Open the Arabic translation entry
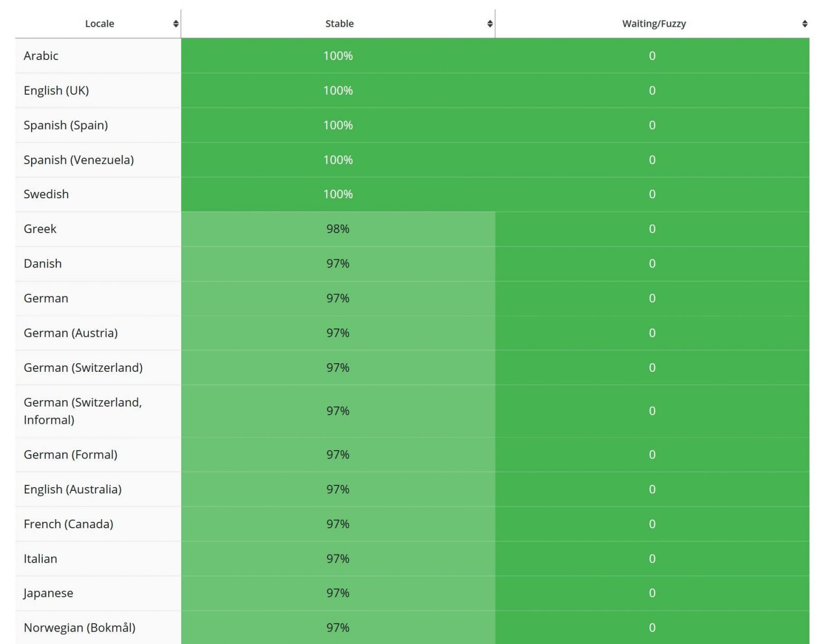823x644 pixels. (41, 56)
